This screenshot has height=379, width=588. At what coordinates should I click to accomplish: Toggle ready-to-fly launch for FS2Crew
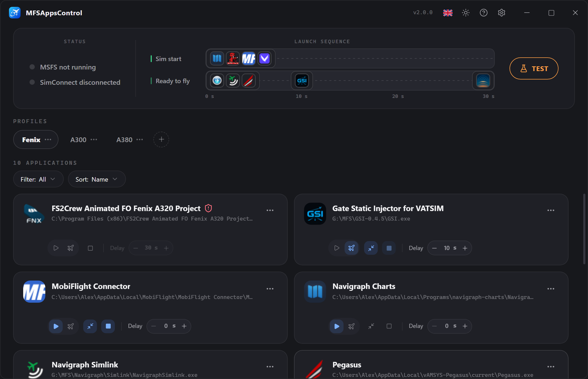point(71,248)
